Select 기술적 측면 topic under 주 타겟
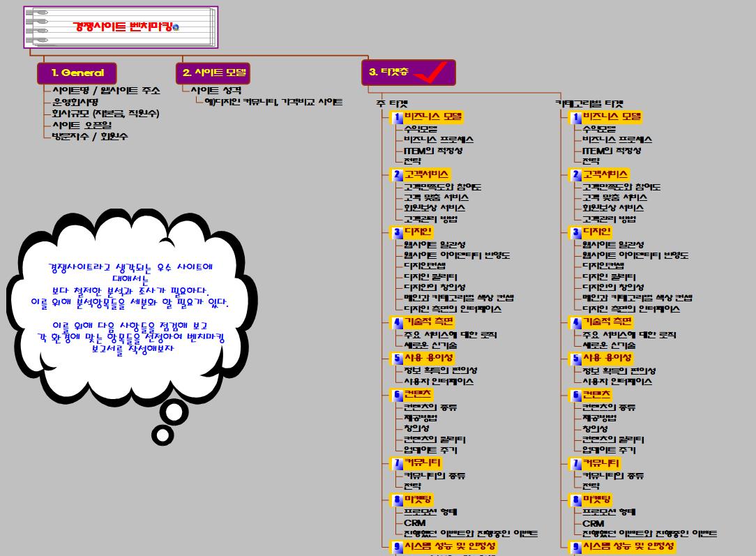Image resolution: width=756 pixels, height=556 pixels. coord(429,322)
